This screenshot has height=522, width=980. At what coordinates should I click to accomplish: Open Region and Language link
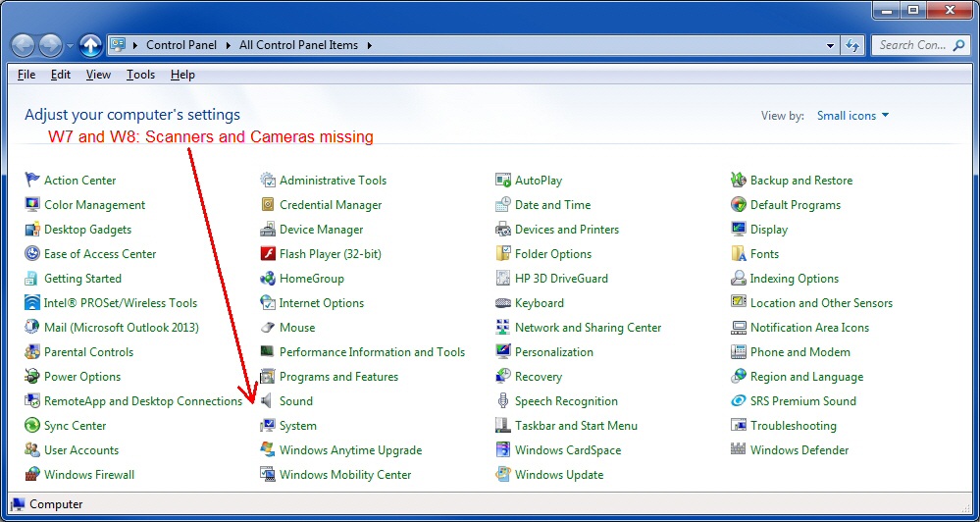coord(807,377)
